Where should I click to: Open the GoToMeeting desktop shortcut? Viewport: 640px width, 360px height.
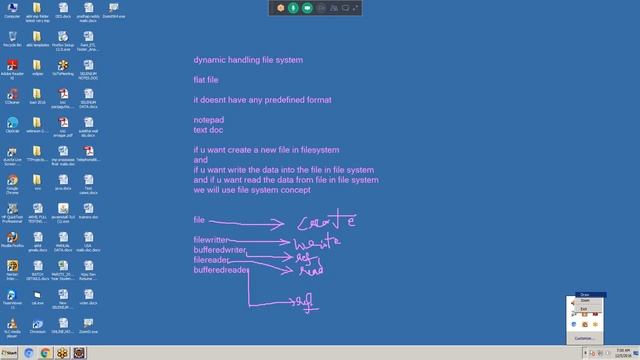click(x=63, y=68)
